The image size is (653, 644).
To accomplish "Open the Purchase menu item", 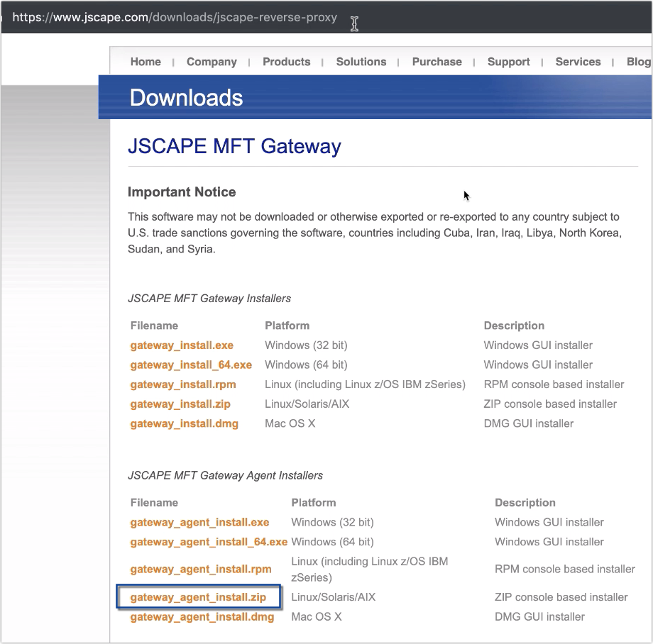I will tap(437, 62).
